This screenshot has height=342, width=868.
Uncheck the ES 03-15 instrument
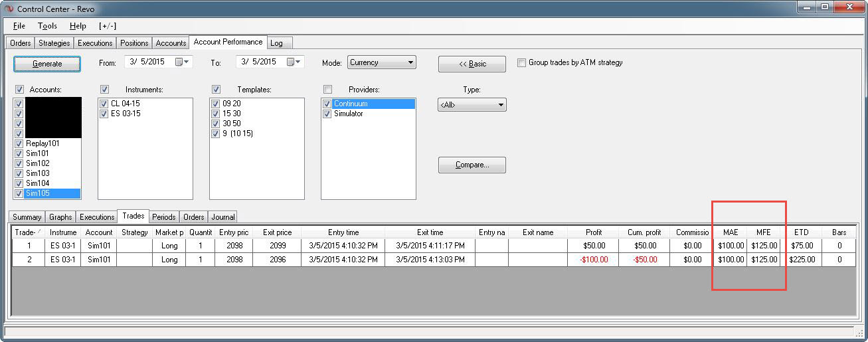[x=104, y=114]
